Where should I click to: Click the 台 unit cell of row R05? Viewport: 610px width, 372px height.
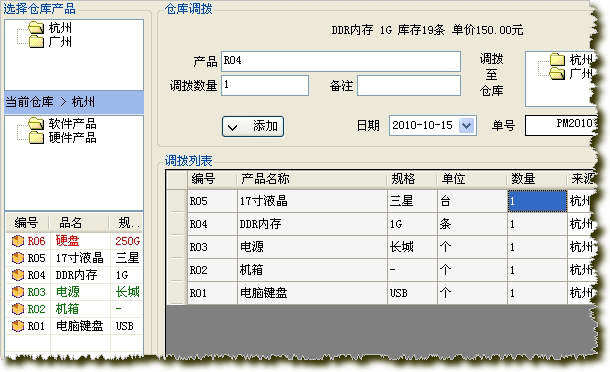[x=472, y=201]
